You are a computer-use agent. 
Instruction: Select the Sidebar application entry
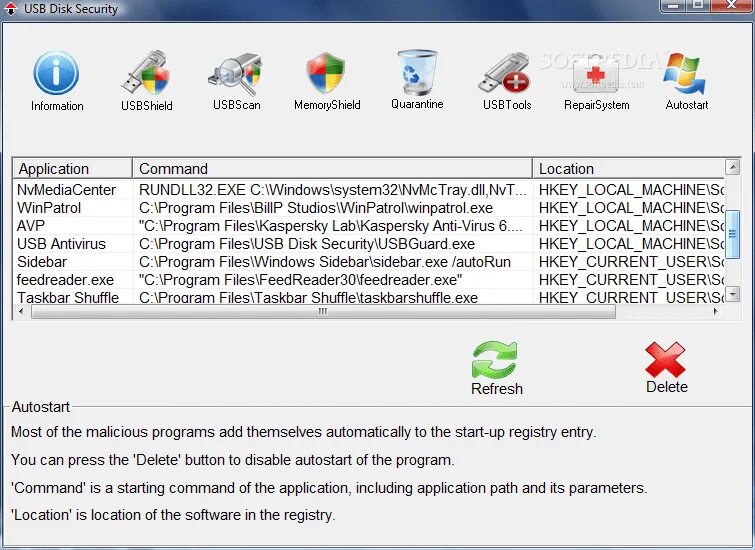42,262
